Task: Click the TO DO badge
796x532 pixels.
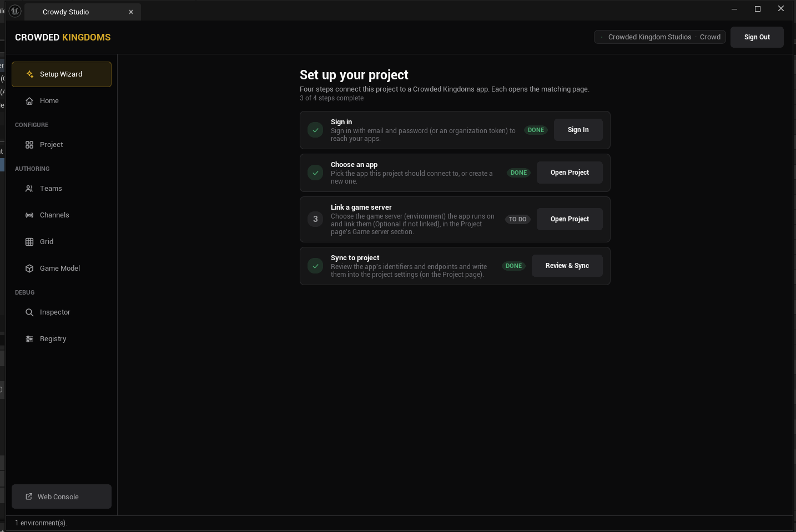Action: (518, 219)
